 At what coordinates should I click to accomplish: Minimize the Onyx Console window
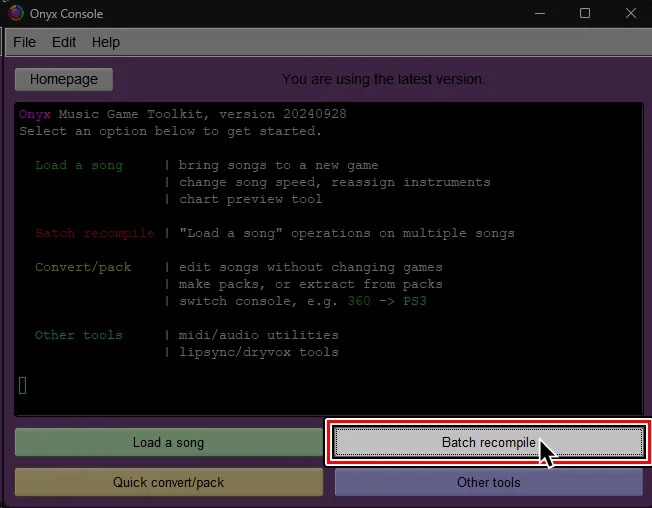coord(540,13)
